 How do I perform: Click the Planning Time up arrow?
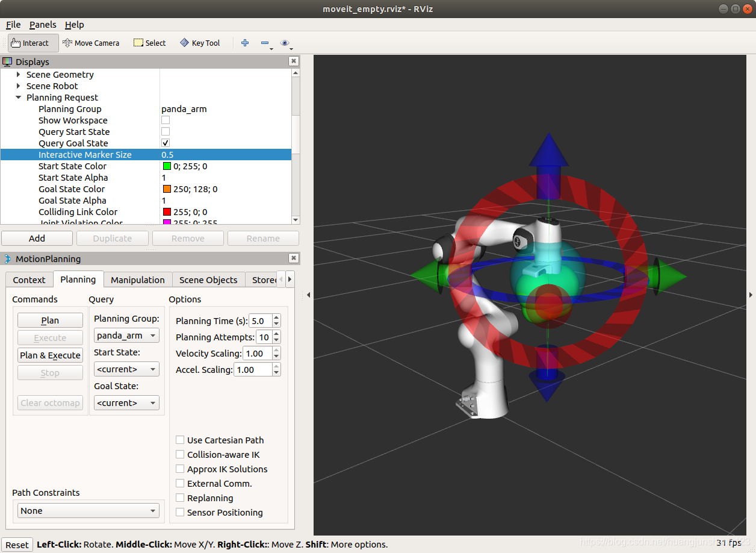tap(276, 317)
